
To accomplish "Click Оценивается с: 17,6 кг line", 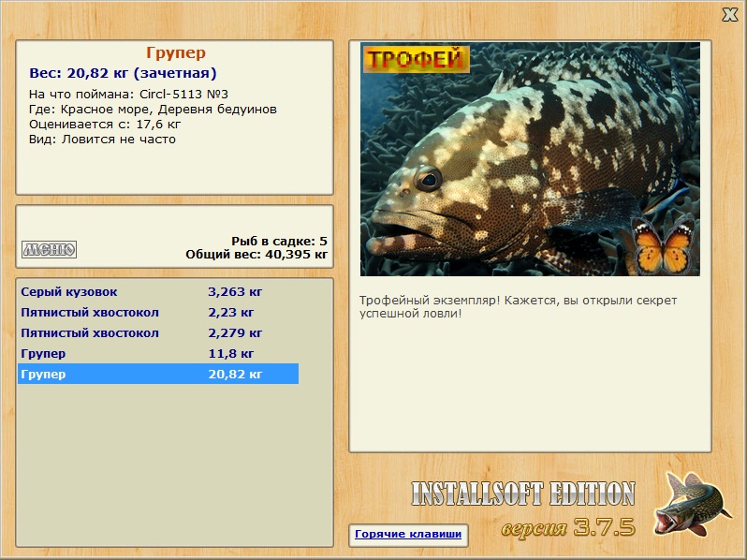I will coord(105,125).
